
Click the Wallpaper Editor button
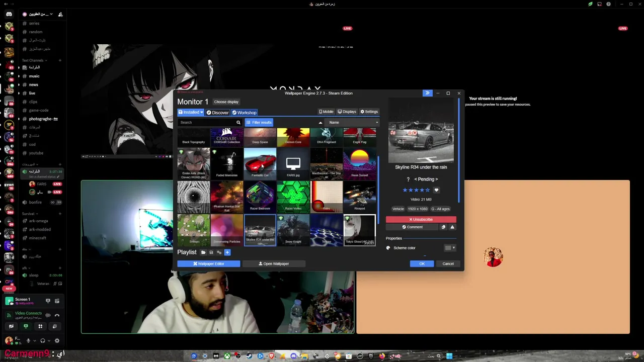209,263
